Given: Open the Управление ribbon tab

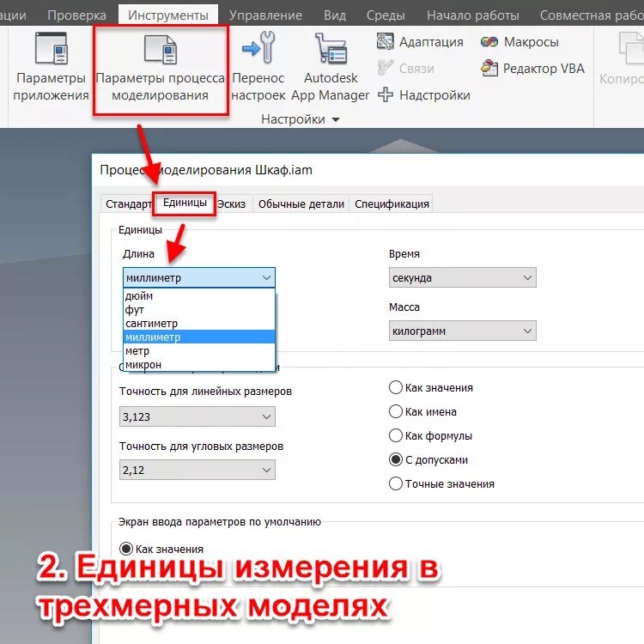Looking at the screenshot, I should click(x=265, y=15).
